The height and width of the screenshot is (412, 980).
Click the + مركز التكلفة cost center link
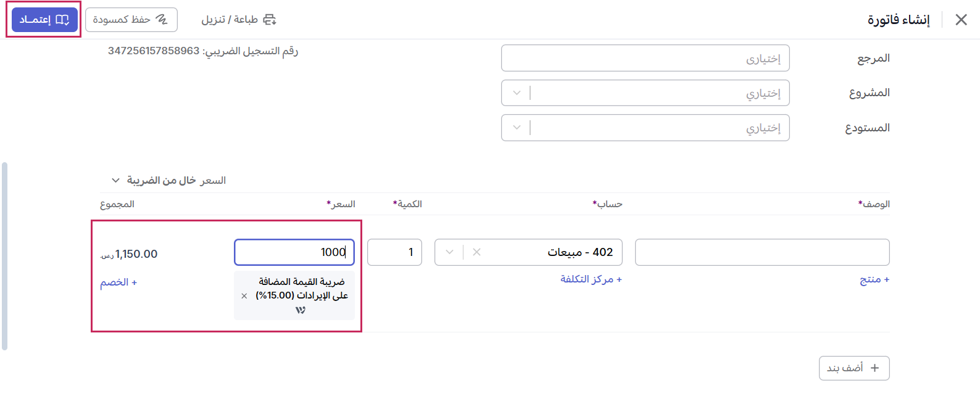[591, 279]
